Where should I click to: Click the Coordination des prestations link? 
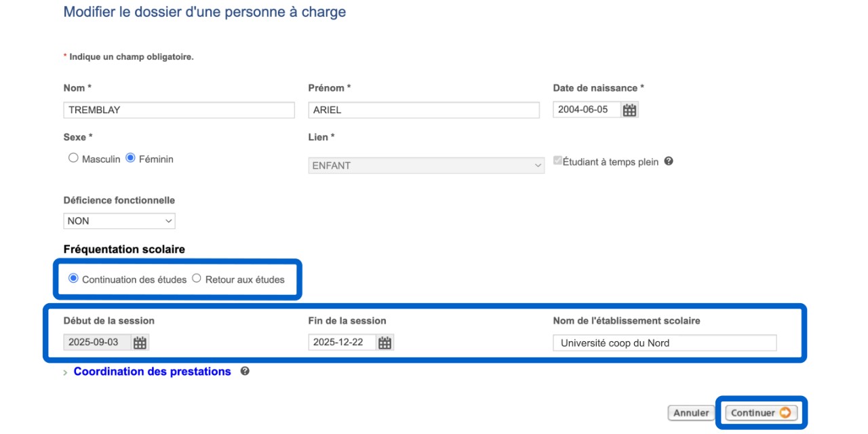[x=152, y=372]
